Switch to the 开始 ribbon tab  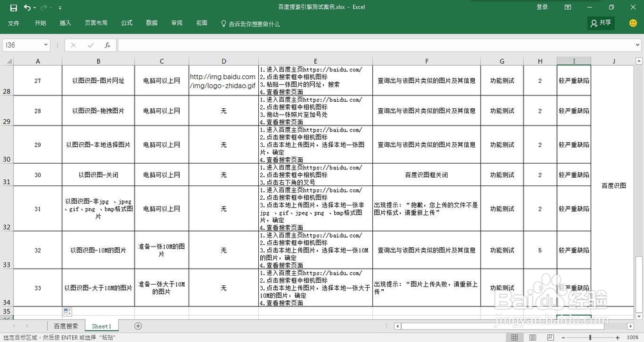pyautogui.click(x=40, y=23)
